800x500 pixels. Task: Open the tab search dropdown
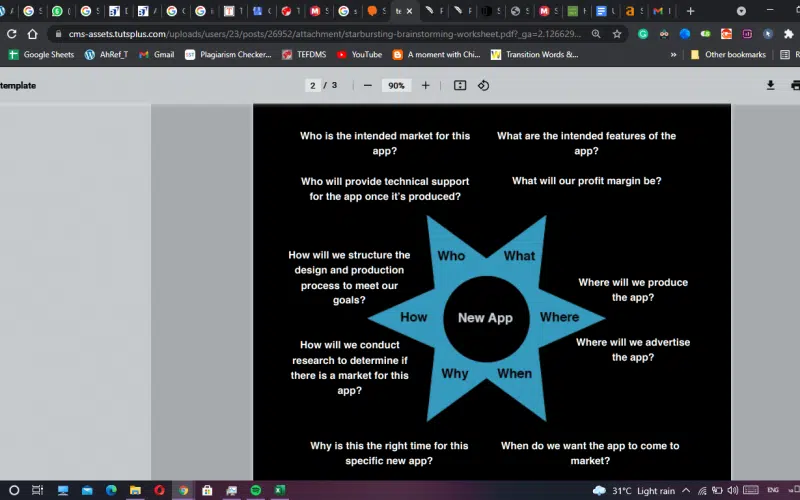(x=741, y=11)
